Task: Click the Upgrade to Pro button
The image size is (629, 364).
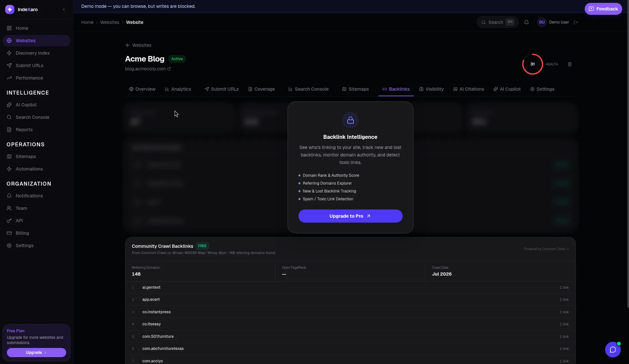Action: 350,216
